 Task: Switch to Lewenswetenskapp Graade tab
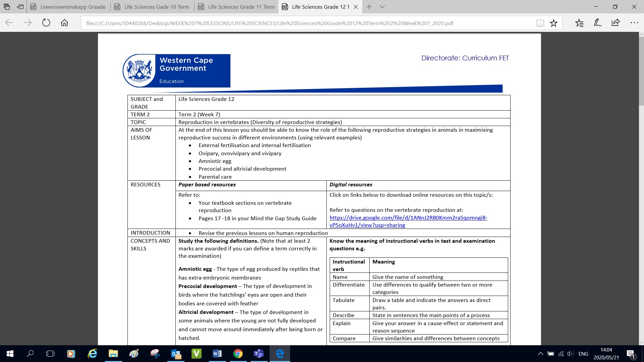(68, 7)
